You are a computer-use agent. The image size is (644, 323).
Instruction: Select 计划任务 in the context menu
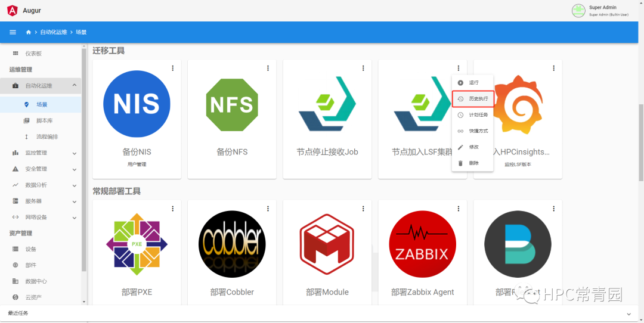[472, 115]
